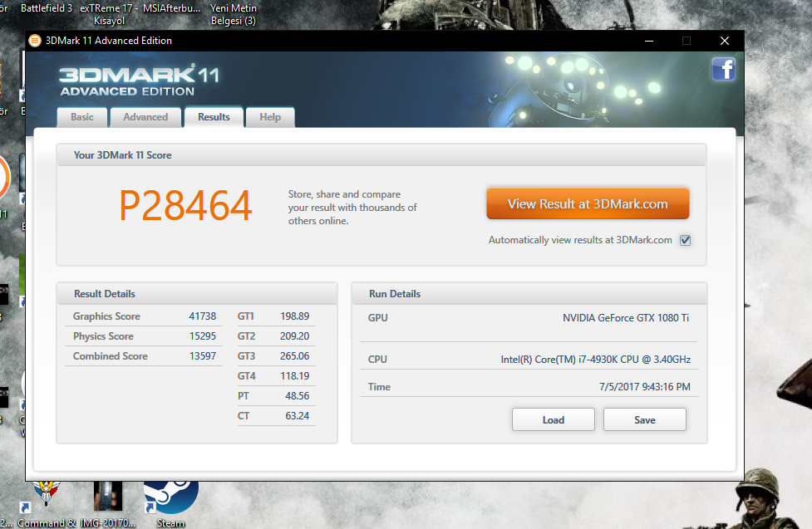812x529 pixels.
Task: Click the GT1 value 198.89
Action: tap(295, 316)
